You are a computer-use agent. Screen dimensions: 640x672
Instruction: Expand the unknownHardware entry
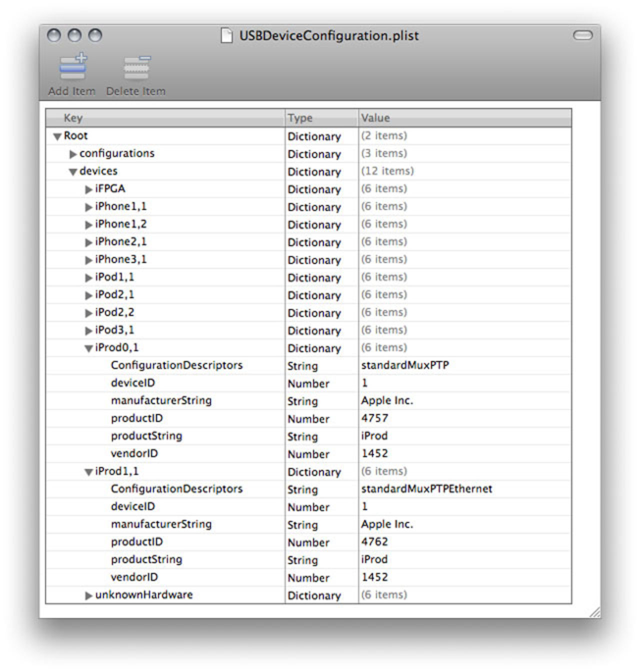pos(88,595)
